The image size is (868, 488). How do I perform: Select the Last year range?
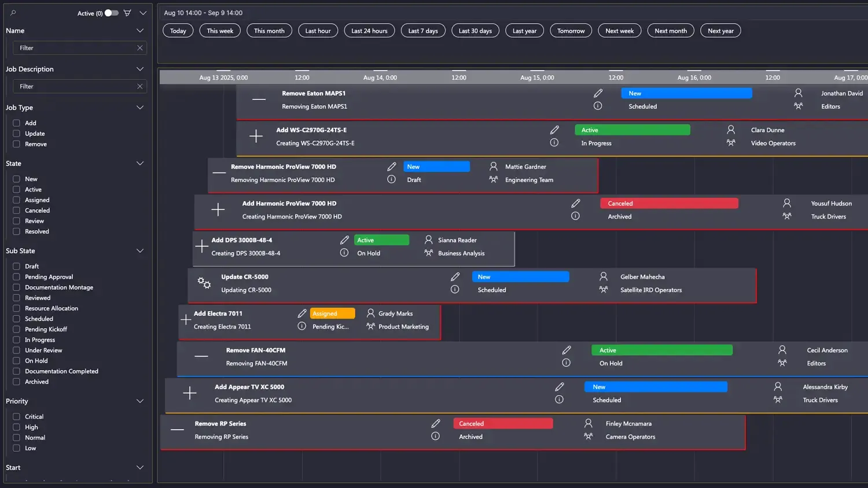[x=524, y=31]
